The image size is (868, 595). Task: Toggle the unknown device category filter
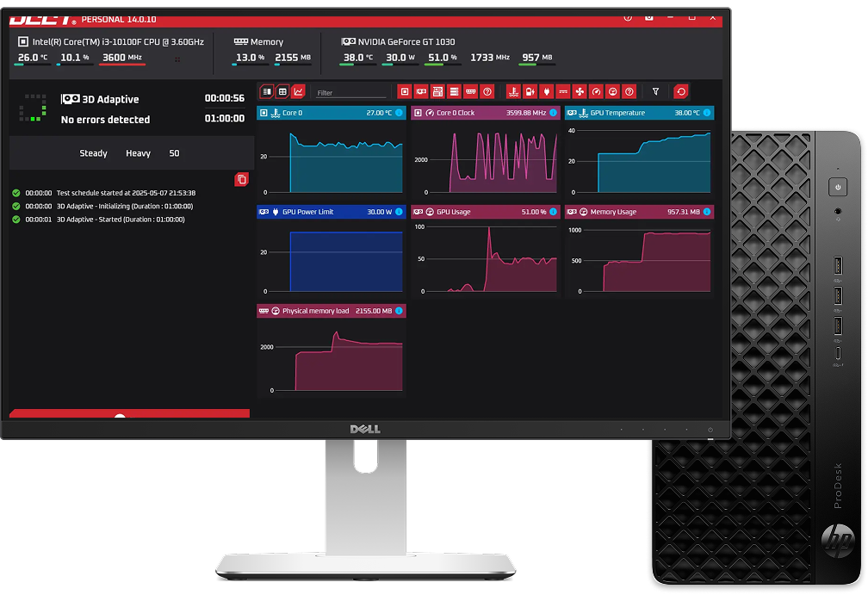pyautogui.click(x=487, y=91)
